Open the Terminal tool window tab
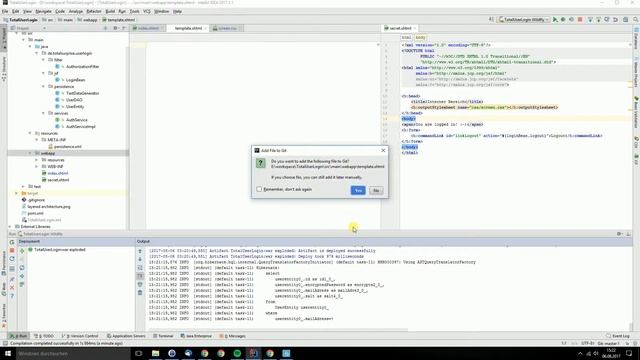640x360 pixels. (x=163, y=336)
